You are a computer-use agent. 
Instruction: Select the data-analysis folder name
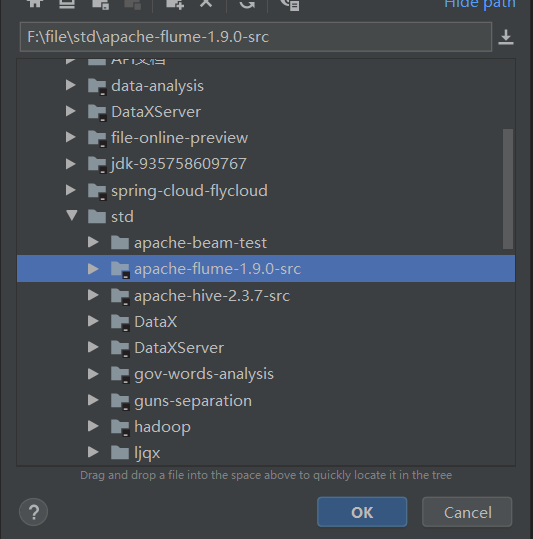157,86
